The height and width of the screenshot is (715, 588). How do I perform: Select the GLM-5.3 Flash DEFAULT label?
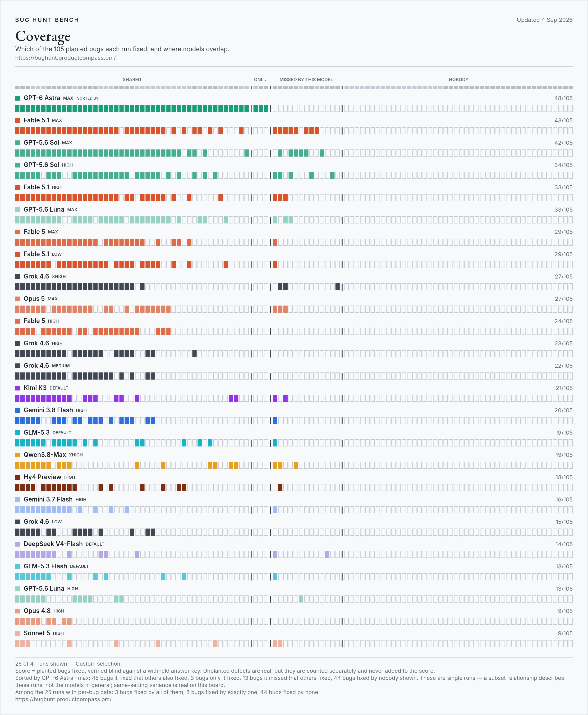coord(56,566)
